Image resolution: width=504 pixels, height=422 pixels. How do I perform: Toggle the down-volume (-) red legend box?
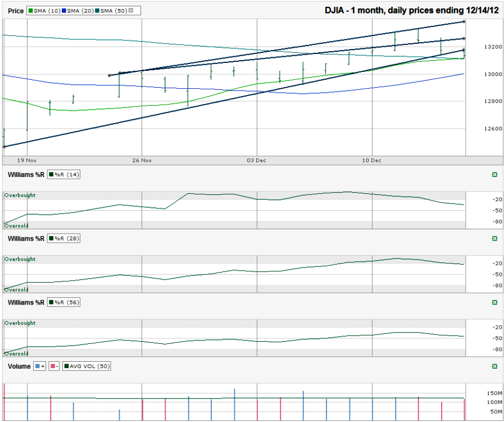[55, 366]
